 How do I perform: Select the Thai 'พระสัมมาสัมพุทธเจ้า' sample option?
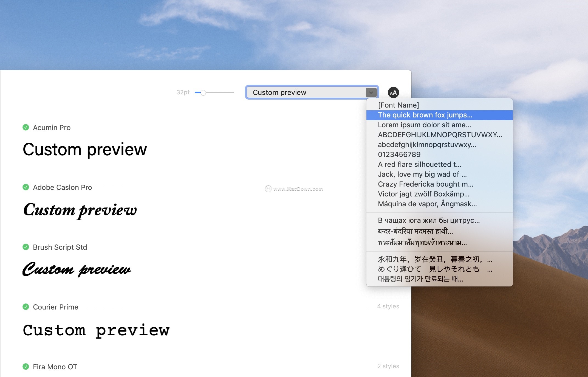(439, 242)
